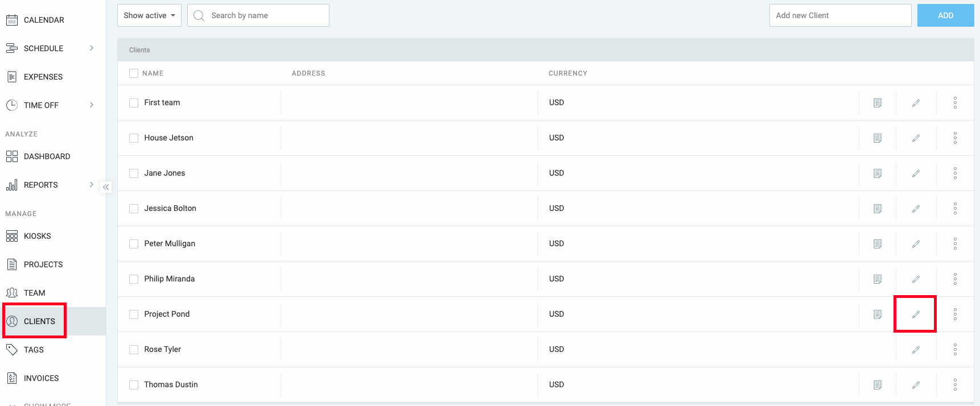Collapse sidebar with double-chevron icon

click(106, 187)
